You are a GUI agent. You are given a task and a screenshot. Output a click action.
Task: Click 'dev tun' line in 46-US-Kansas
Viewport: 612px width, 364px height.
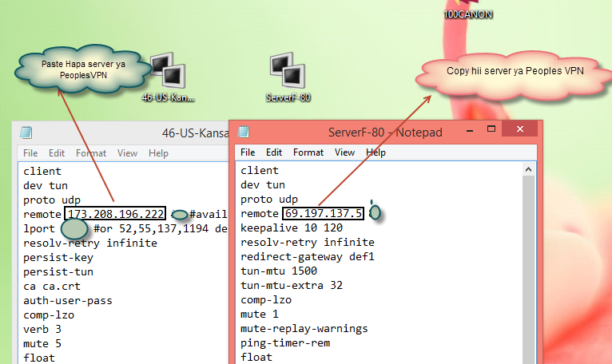pyautogui.click(x=46, y=185)
